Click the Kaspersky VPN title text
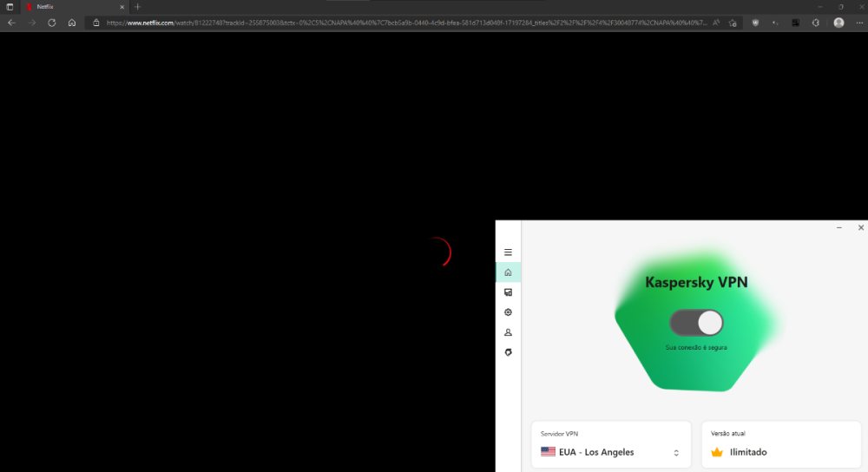Viewport: 868px width, 472px height. point(696,282)
